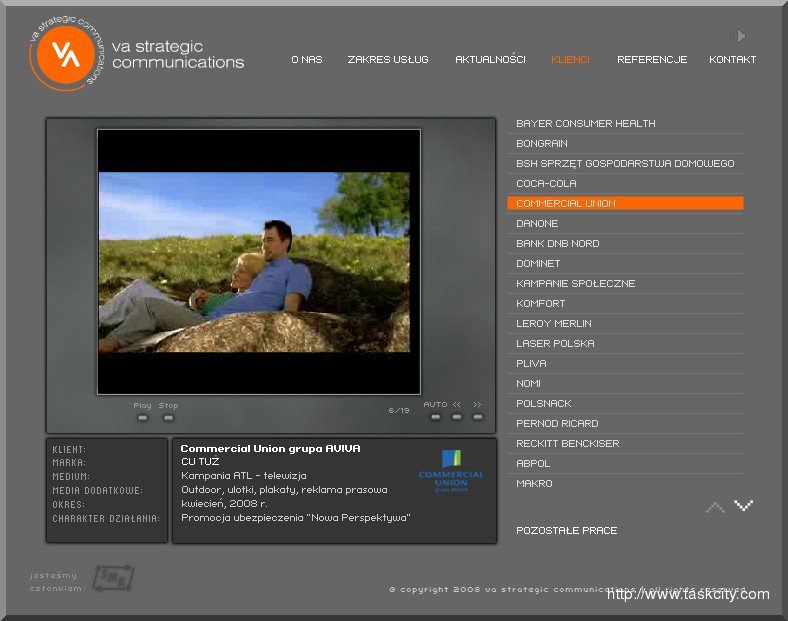788x621 pixels.
Task: Open the KONTAKT page
Action: [732, 60]
